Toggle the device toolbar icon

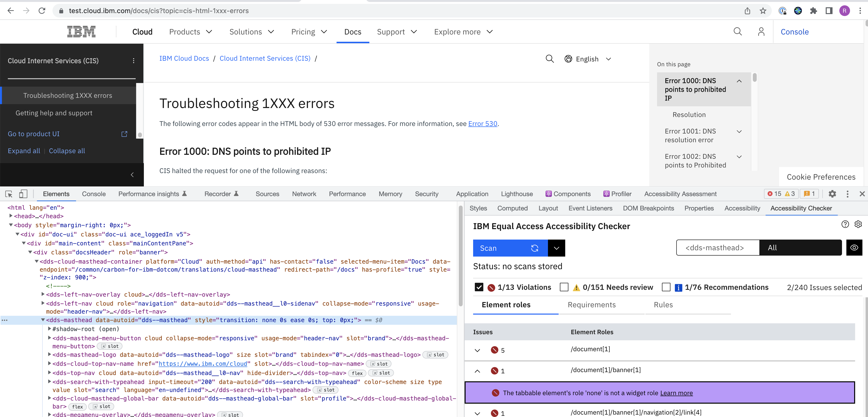click(23, 194)
